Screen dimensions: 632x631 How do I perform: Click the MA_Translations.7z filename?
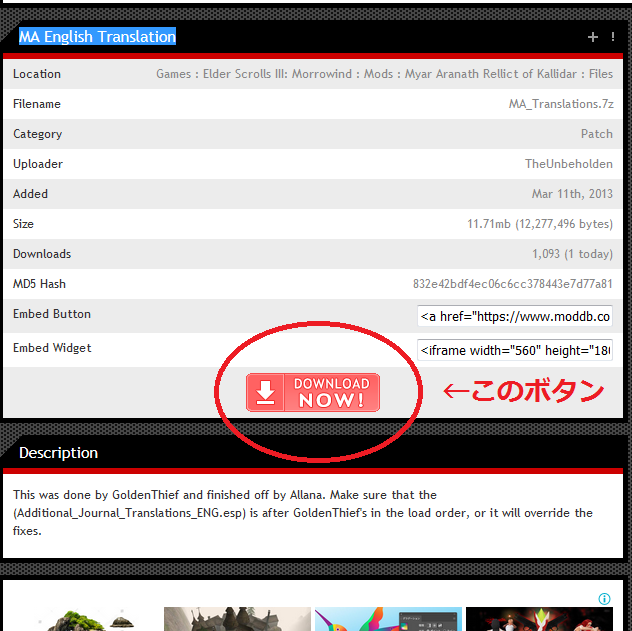(561, 104)
